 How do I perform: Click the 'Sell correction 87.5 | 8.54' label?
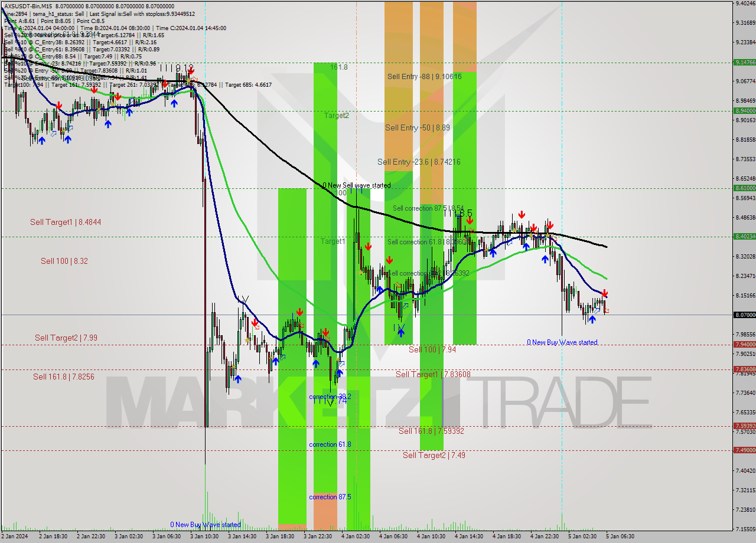tap(428, 208)
